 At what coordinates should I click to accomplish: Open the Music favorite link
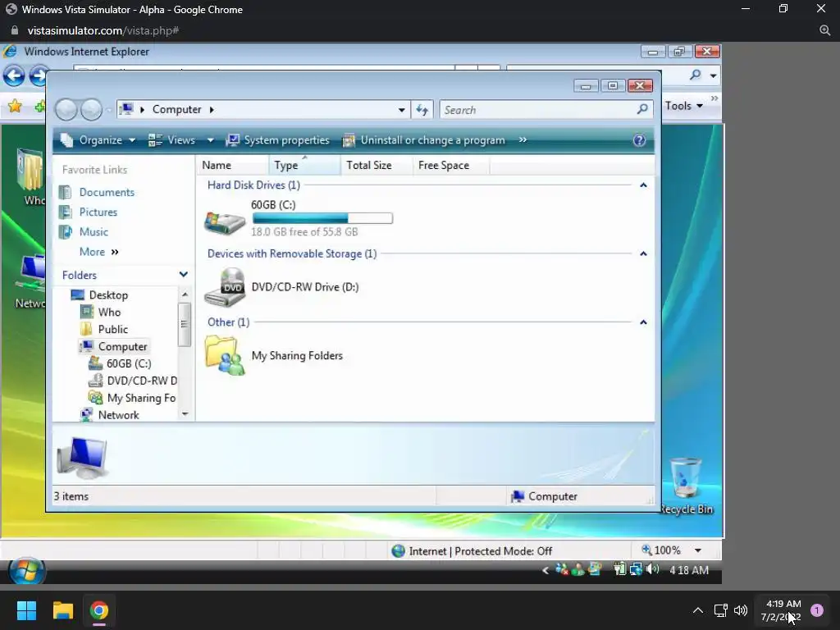pos(94,232)
